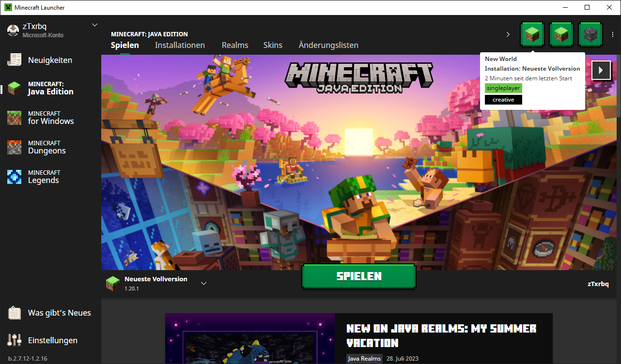Select the Skins tab
Screen dimensions: 621x364
point(273,45)
